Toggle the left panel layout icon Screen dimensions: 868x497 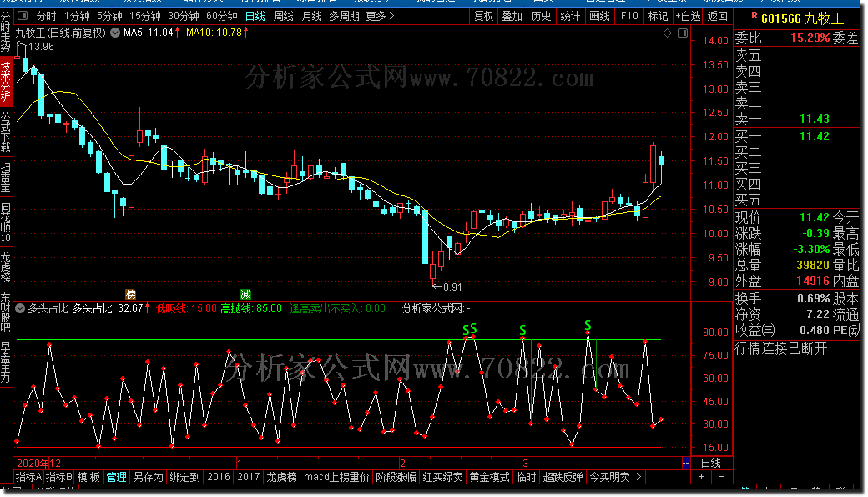[x=23, y=16]
